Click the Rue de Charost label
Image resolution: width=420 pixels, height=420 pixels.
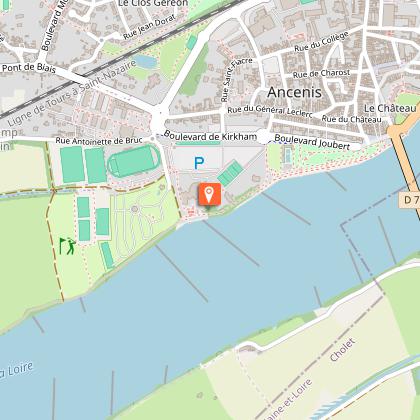[321, 74]
